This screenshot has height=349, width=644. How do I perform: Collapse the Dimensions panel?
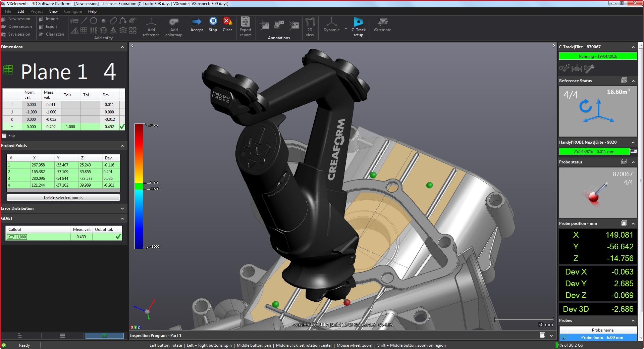point(122,47)
